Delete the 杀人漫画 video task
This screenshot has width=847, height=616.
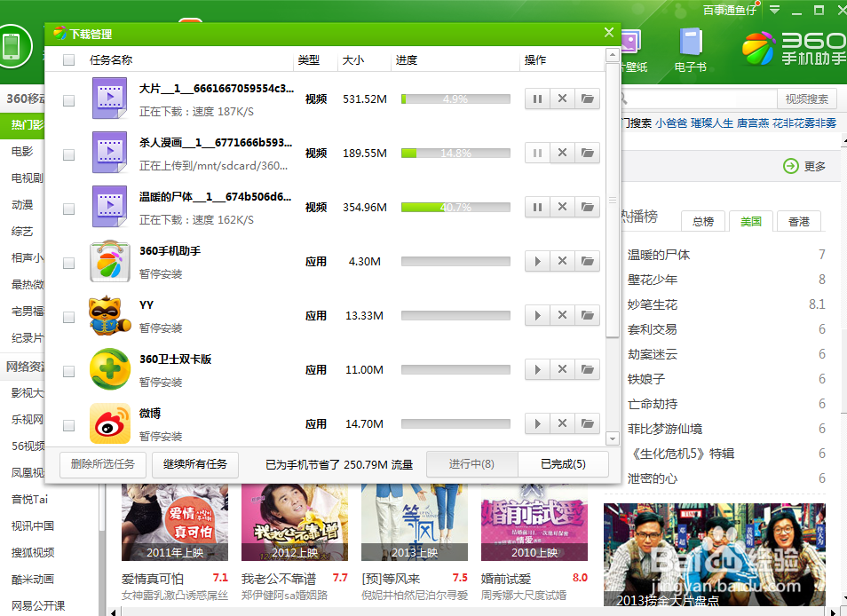click(x=562, y=153)
